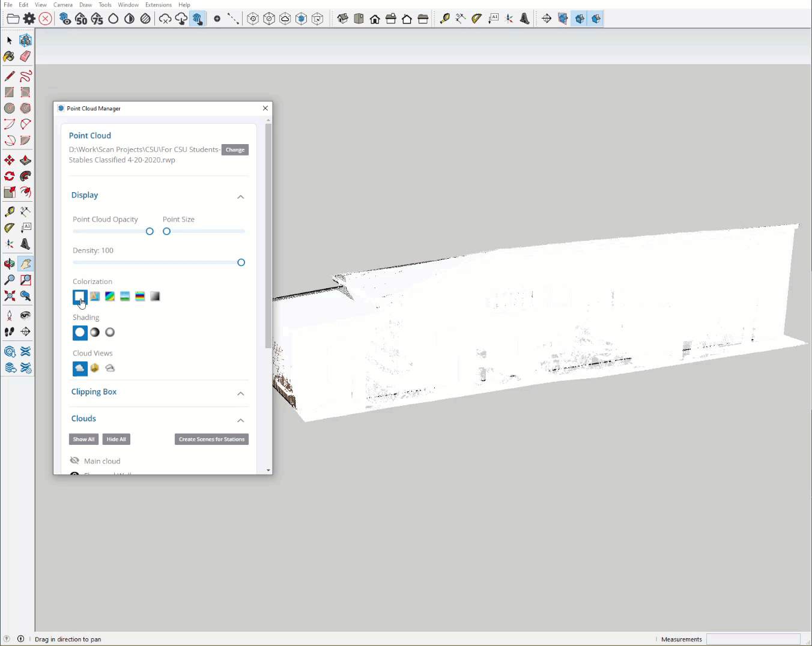812x646 pixels.
Task: Click the Point Cloud Opacity slider handle
Action: pos(150,231)
